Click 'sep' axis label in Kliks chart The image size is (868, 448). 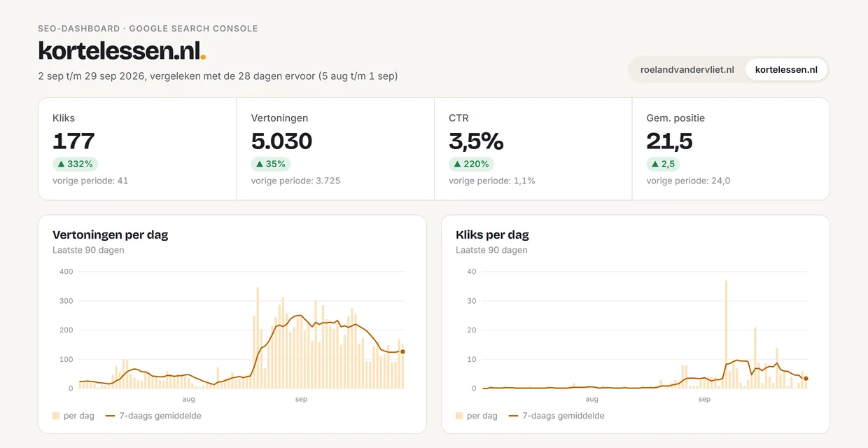pyautogui.click(x=704, y=400)
